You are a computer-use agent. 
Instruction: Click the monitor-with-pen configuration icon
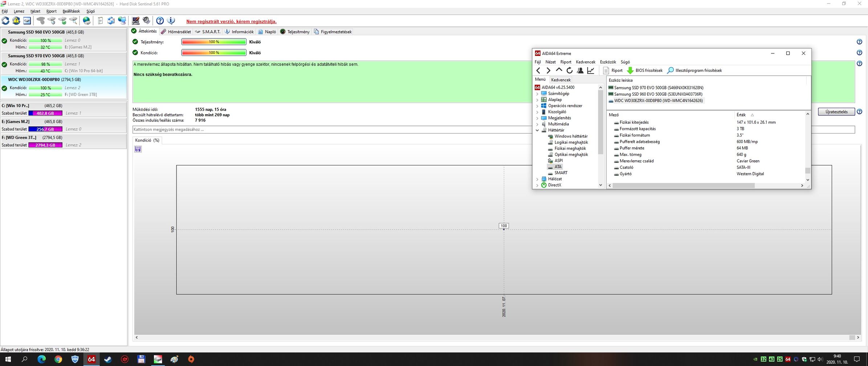[x=135, y=21]
